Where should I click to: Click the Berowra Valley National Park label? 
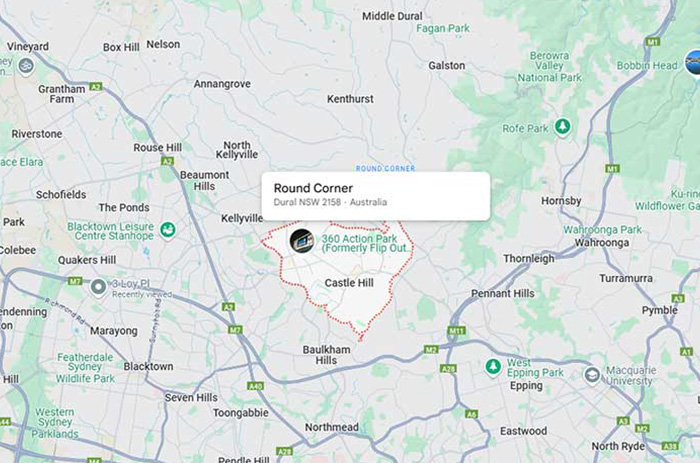point(550,67)
